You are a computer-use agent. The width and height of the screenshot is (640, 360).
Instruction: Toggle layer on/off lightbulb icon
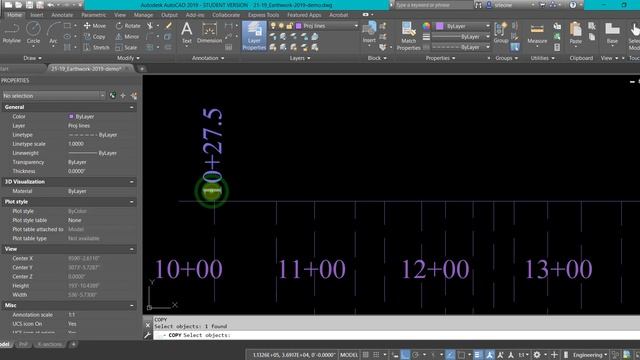pyautogui.click(x=273, y=26)
